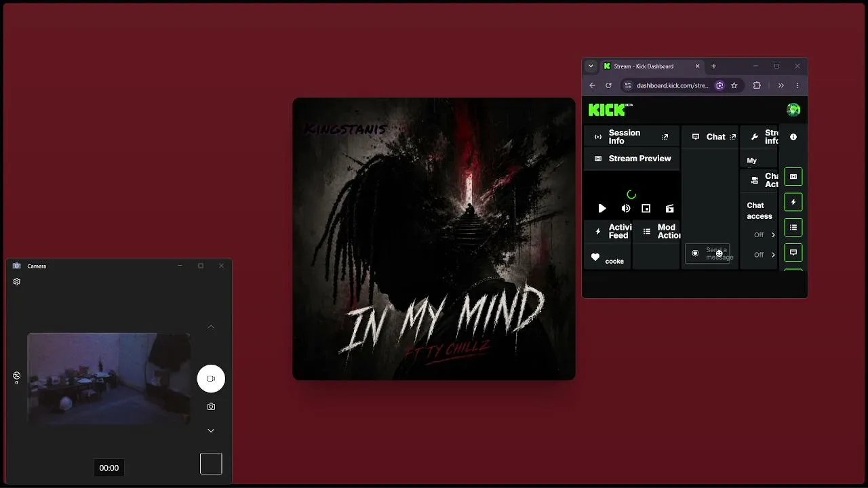Reload the Kick dashboard page
Image resolution: width=868 pixels, height=488 pixels.
[x=608, y=85]
